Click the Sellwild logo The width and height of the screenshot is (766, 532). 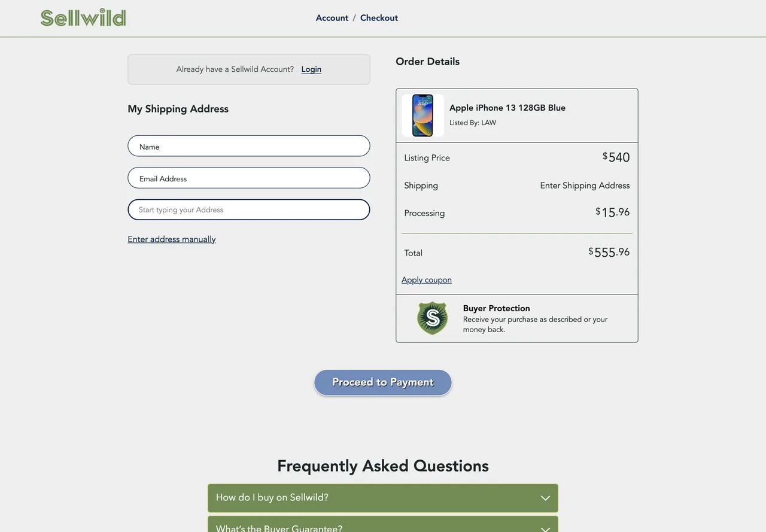click(x=83, y=18)
